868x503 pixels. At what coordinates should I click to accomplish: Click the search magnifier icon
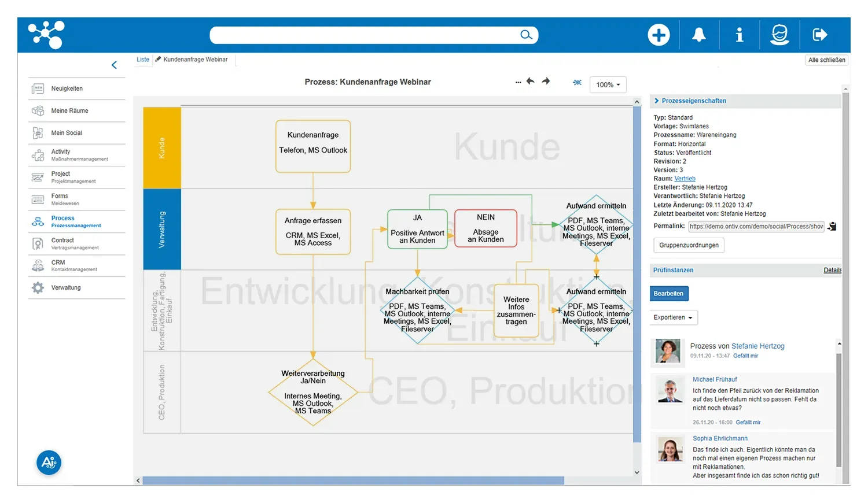pos(525,35)
